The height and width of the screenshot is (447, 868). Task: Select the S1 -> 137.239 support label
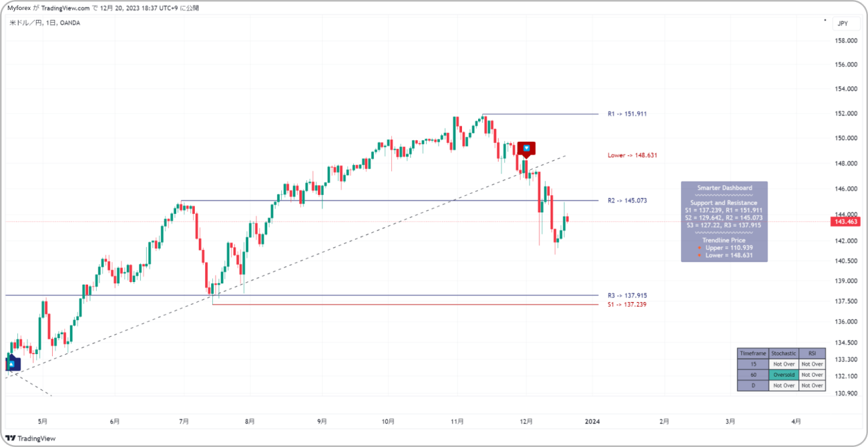pos(627,305)
